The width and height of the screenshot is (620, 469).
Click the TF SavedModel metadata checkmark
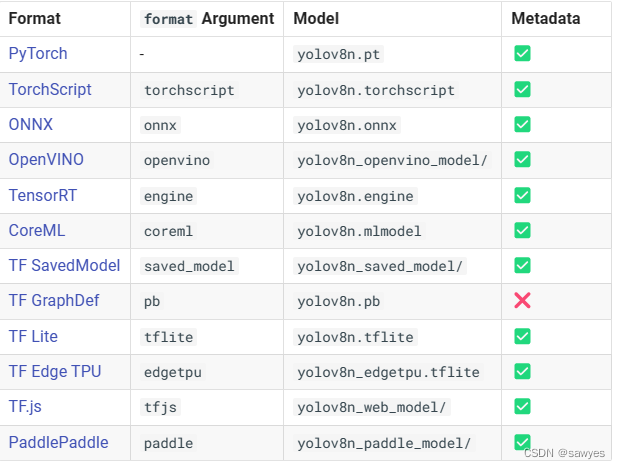point(522,265)
